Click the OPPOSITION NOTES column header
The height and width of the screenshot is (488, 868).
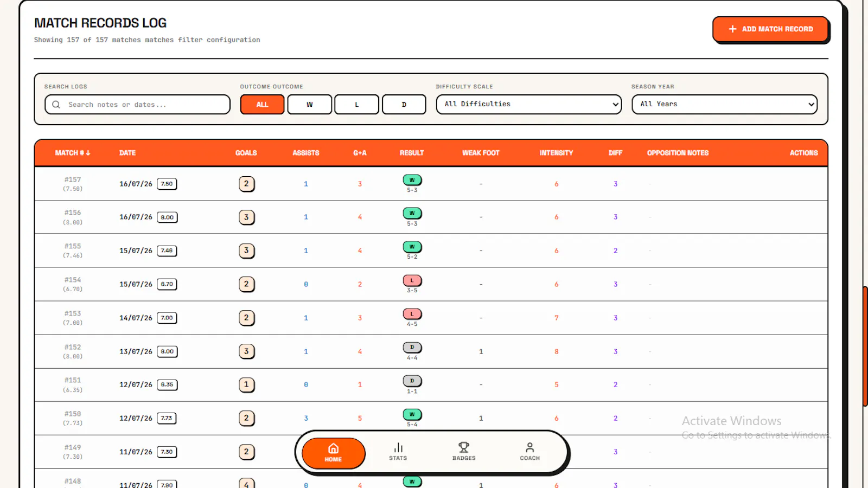tap(678, 153)
